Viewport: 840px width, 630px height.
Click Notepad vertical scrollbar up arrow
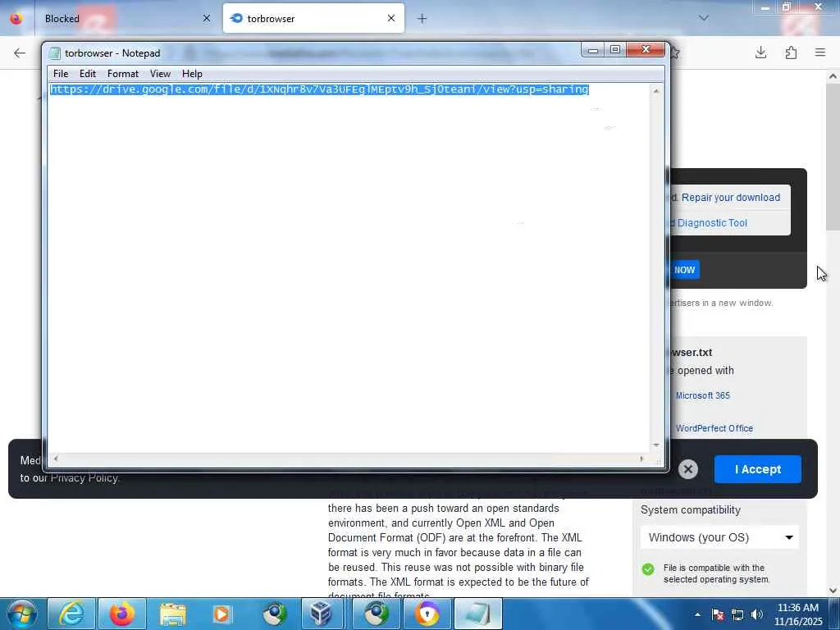click(x=656, y=91)
